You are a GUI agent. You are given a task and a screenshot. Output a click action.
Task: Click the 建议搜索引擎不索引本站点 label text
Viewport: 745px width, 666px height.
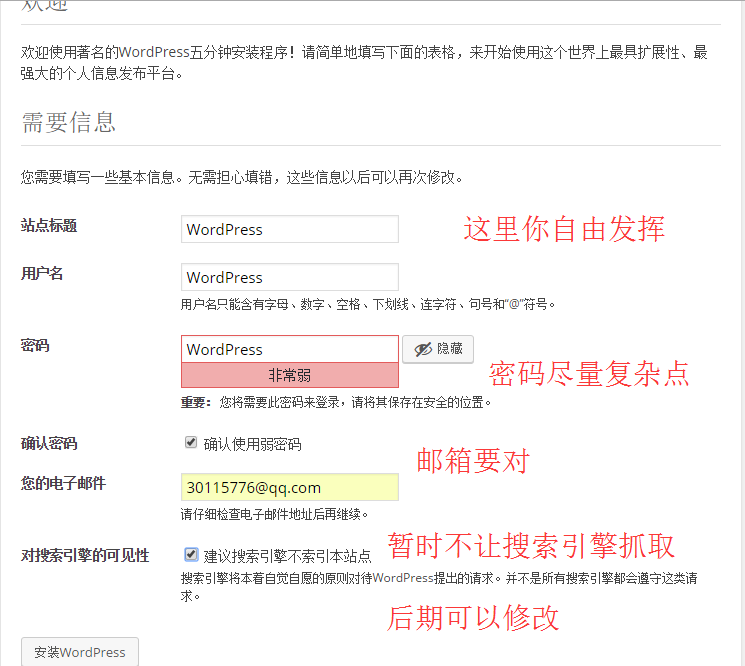point(287,556)
